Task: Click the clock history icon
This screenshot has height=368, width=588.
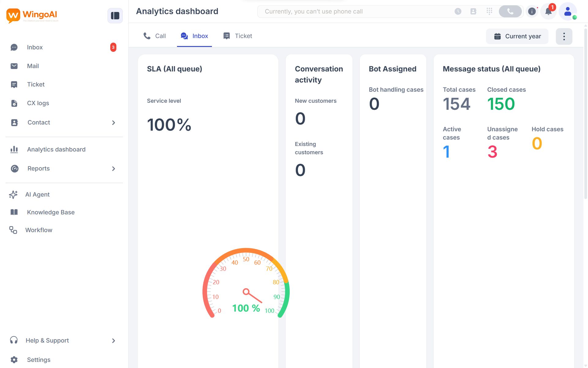Action: 458,11
